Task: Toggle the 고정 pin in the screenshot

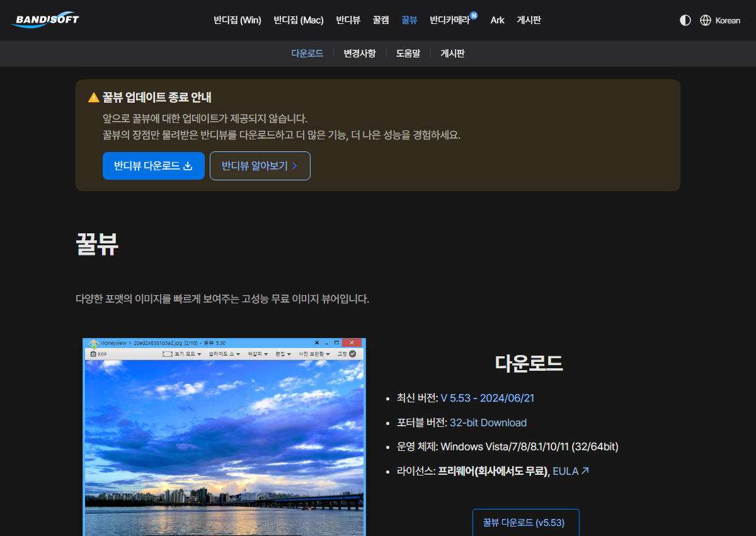Action: coord(347,354)
